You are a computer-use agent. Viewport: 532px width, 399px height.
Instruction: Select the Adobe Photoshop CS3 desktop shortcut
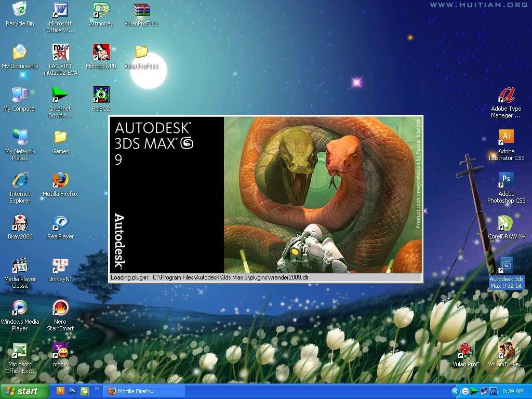(506, 188)
